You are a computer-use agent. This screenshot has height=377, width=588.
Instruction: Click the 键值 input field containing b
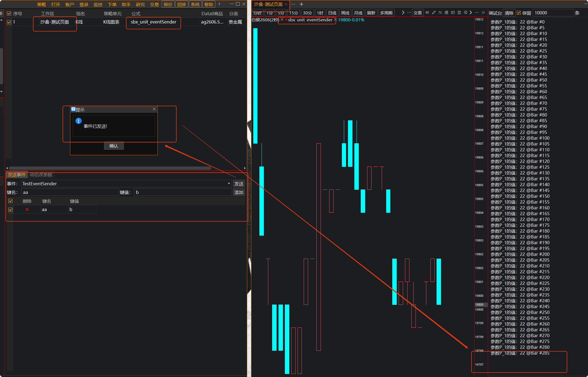(183, 192)
